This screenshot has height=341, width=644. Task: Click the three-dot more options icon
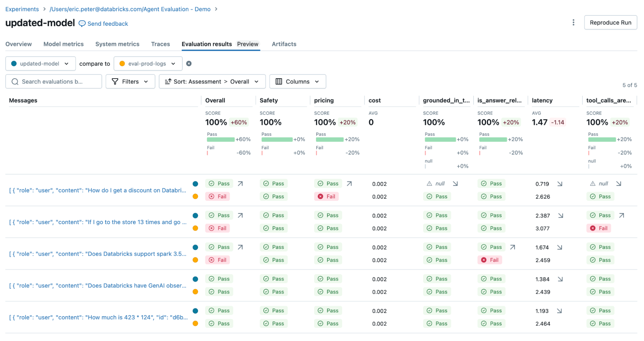click(573, 23)
